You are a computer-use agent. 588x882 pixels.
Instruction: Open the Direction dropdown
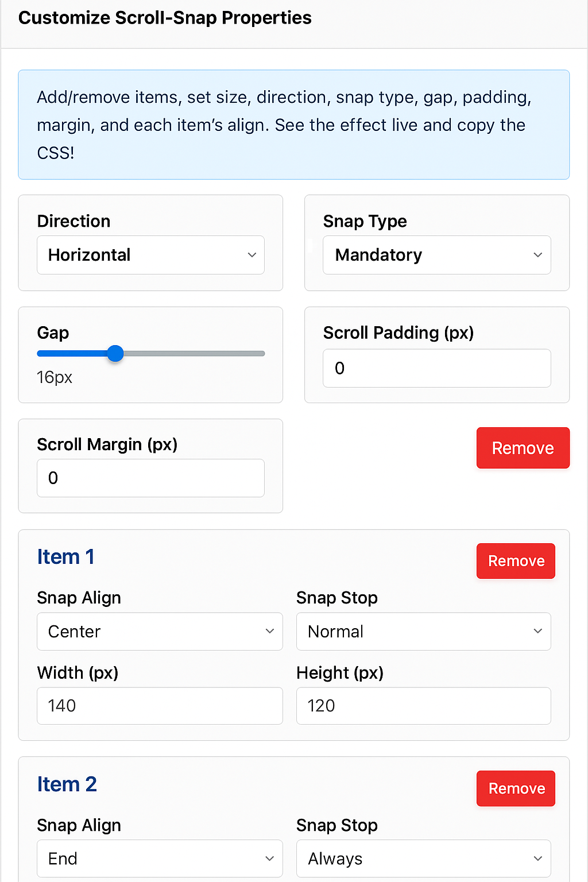click(x=150, y=255)
